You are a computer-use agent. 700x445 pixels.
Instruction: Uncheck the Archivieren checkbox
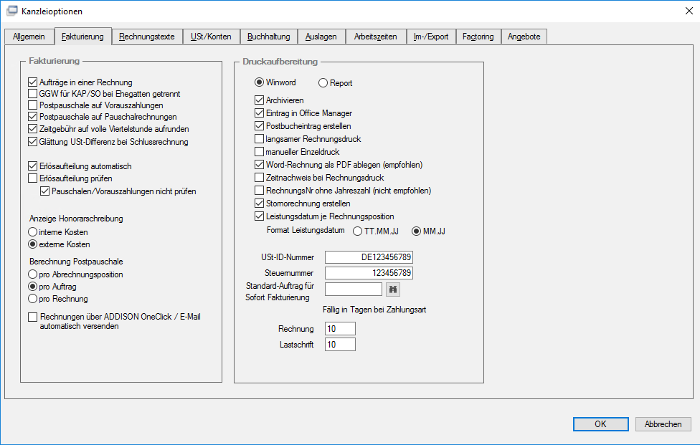(259, 100)
